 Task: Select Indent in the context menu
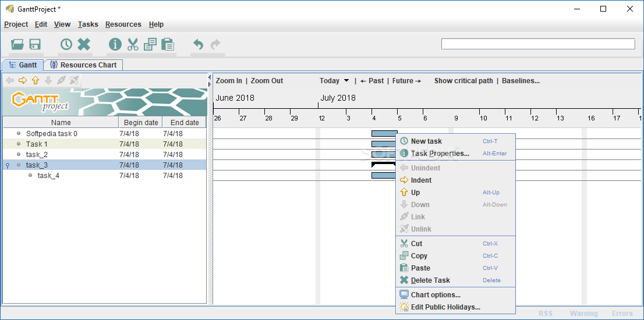coord(455,180)
